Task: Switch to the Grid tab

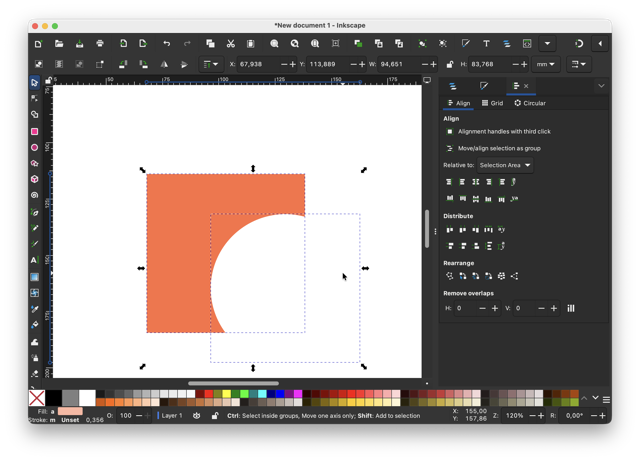Action: click(x=492, y=103)
